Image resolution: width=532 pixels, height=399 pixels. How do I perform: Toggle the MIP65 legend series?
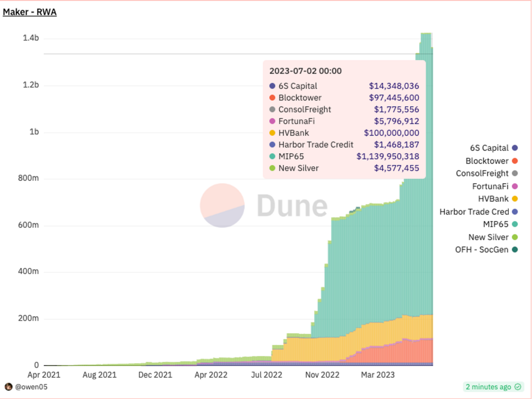pos(500,224)
